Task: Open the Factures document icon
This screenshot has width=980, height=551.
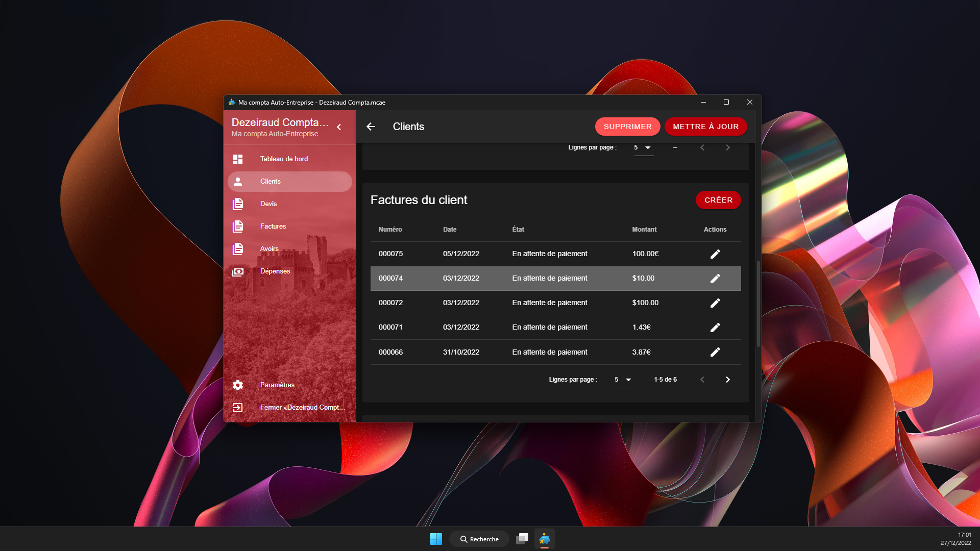Action: pos(238,226)
